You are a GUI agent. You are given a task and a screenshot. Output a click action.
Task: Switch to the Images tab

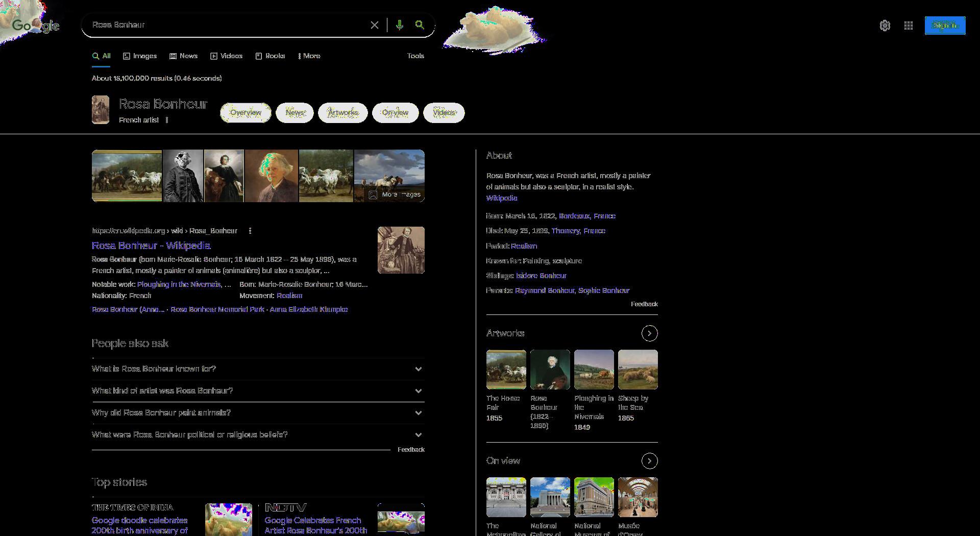140,56
